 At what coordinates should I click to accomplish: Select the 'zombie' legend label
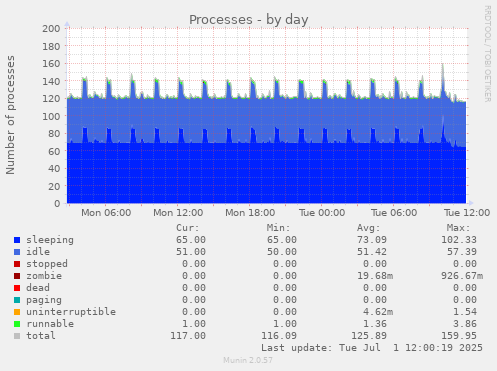pyautogui.click(x=44, y=276)
